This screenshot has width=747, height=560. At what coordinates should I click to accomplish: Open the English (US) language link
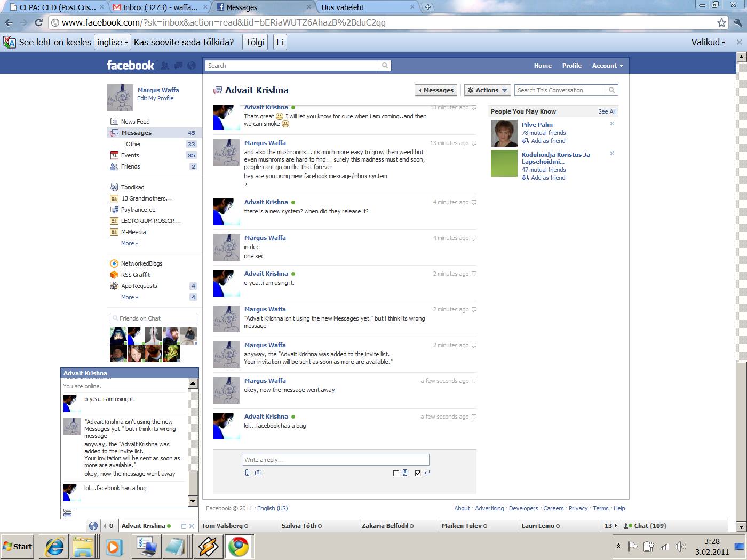click(x=272, y=508)
